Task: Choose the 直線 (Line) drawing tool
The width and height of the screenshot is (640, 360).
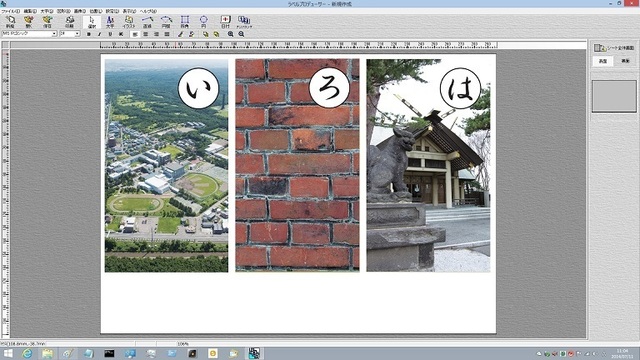Action: [147, 22]
